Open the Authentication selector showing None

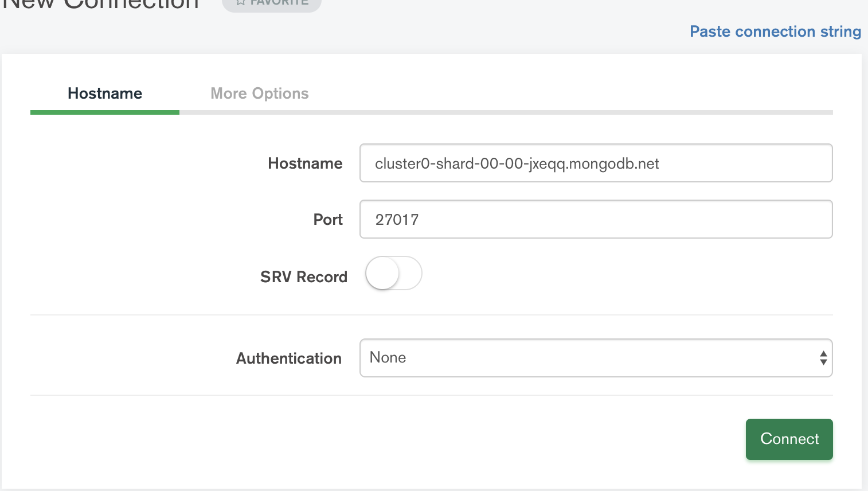click(x=596, y=358)
